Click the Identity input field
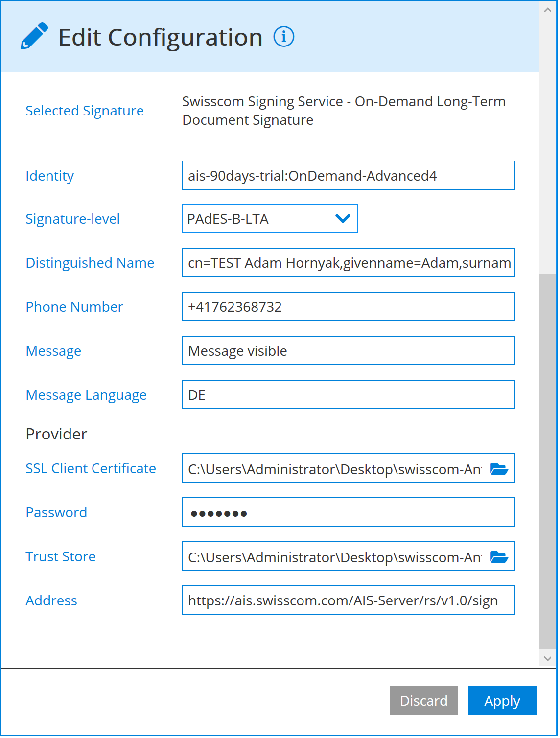 (349, 175)
